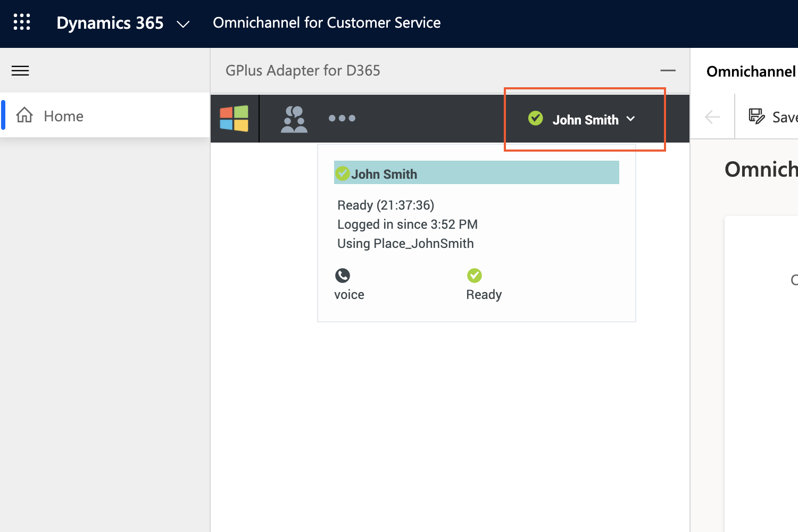The height and width of the screenshot is (532, 798).
Task: Select the highlighted John Smith header row
Action: (477, 173)
